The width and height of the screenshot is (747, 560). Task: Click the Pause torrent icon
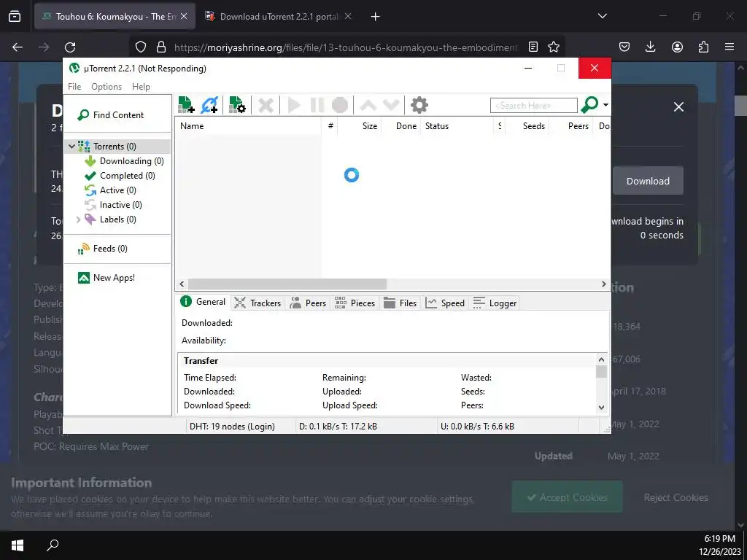(x=317, y=105)
